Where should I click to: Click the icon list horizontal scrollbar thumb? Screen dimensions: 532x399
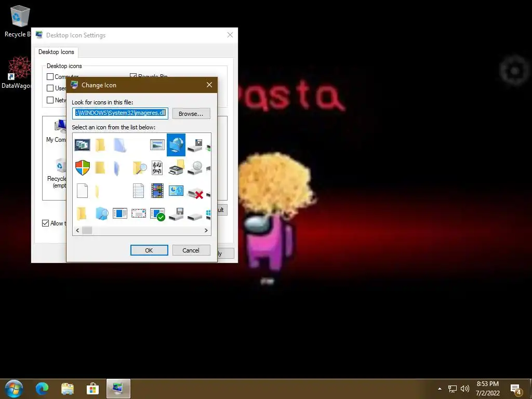87,230
